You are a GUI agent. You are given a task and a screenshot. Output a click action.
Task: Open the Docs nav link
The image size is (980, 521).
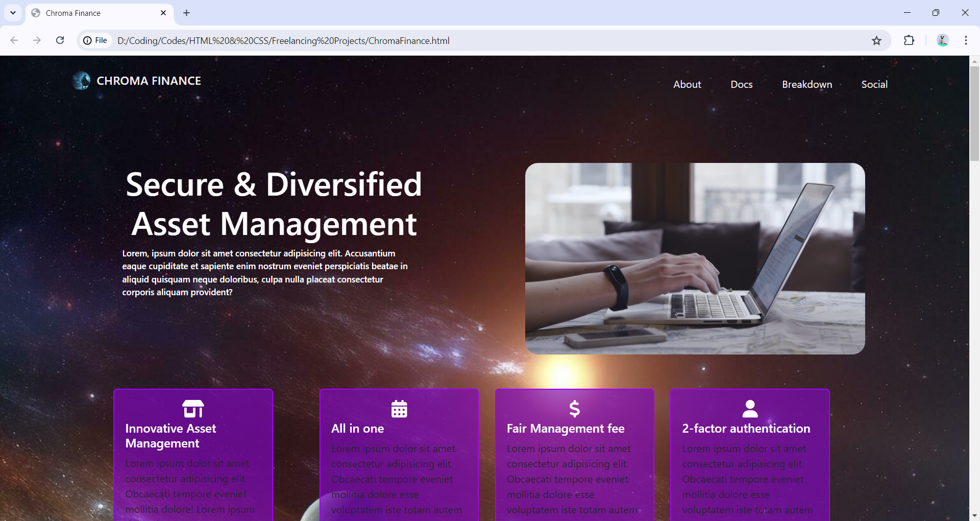[x=741, y=84]
